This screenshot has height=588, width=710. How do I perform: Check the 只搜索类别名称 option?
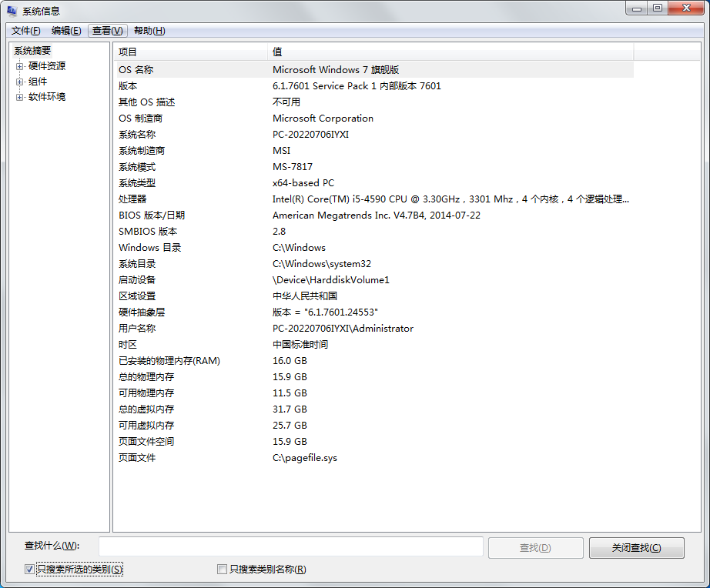pos(223,569)
